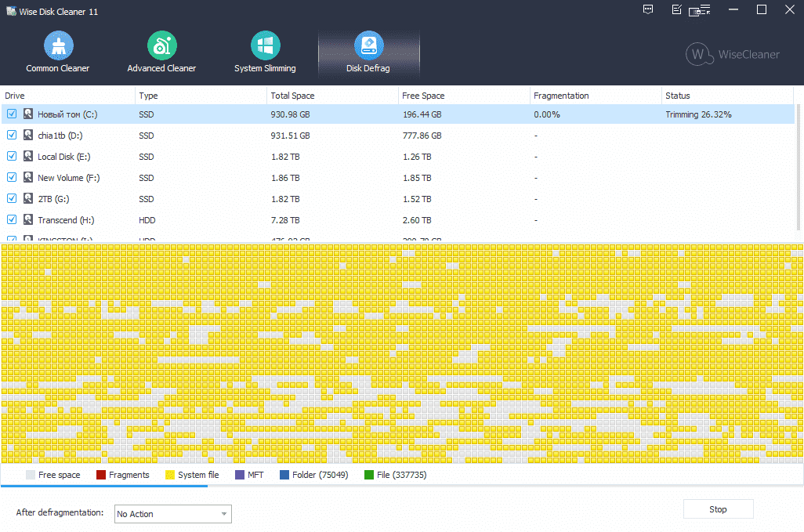Sort by the Type column header
Screen dimensions: 804x532
pos(201,96)
